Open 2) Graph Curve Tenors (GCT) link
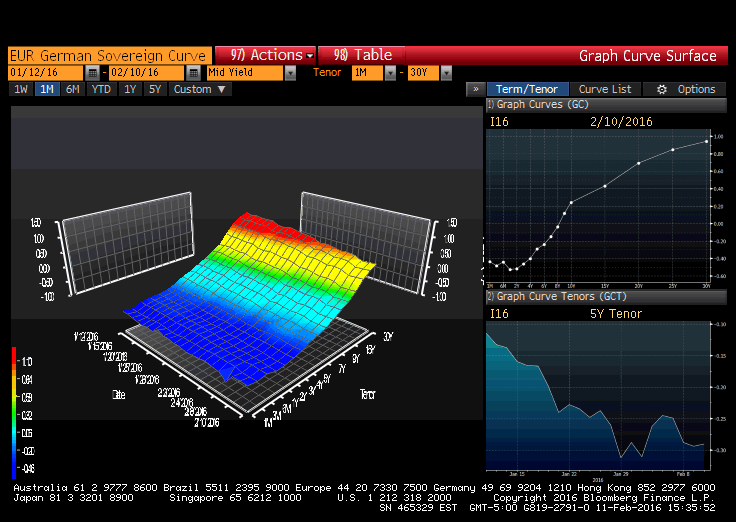This screenshot has width=736, height=522. [x=606, y=297]
